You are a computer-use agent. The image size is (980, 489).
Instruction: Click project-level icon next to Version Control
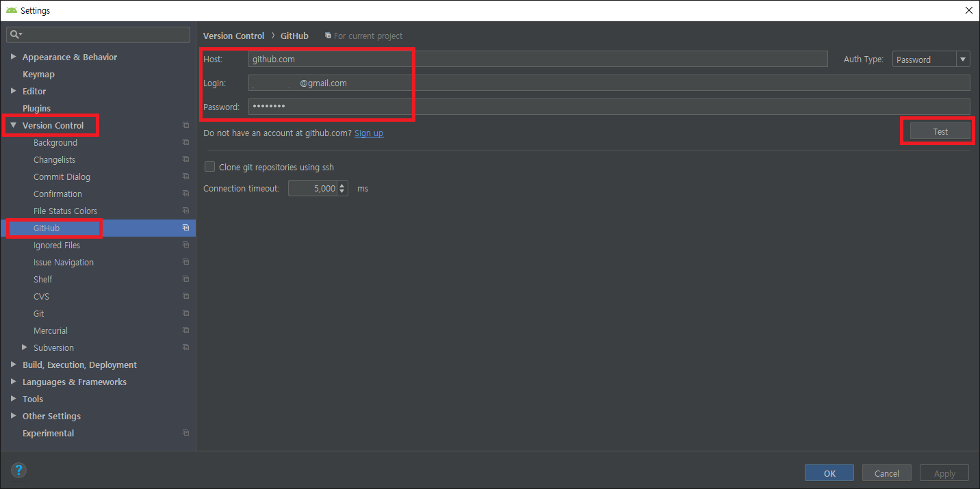[x=185, y=125]
